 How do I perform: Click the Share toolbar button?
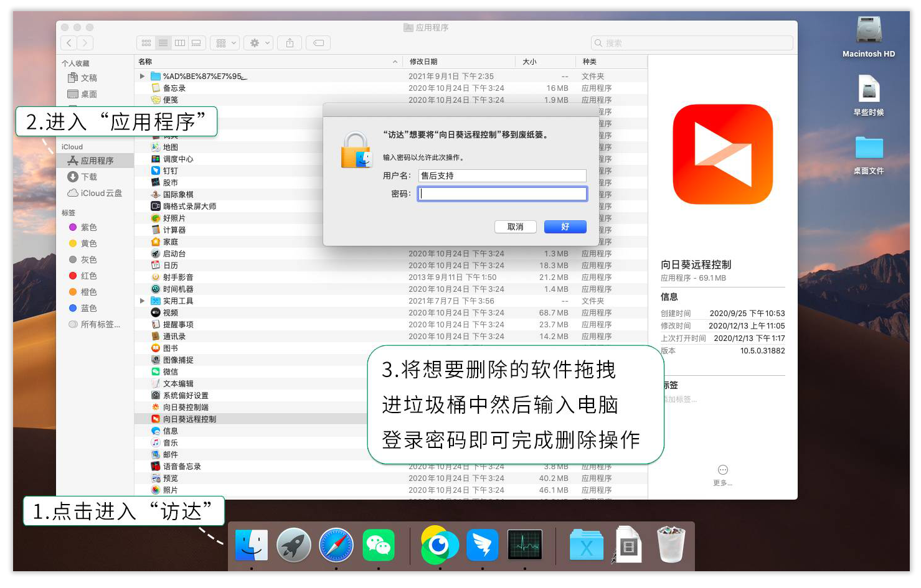point(290,43)
